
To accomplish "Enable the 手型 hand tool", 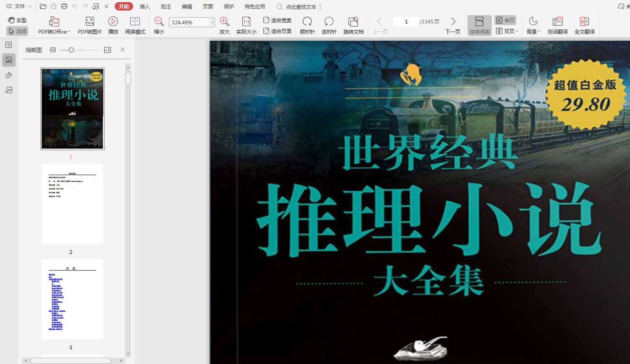I will pyautogui.click(x=17, y=20).
